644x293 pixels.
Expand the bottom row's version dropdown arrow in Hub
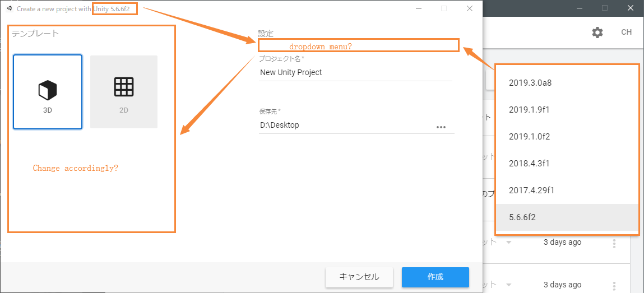pos(509,285)
